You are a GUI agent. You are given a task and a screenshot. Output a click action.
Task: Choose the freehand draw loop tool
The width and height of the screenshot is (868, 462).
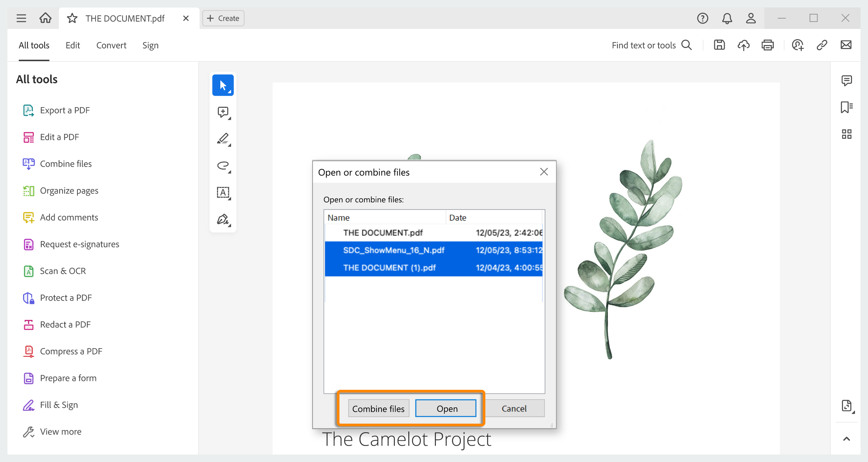click(x=223, y=166)
